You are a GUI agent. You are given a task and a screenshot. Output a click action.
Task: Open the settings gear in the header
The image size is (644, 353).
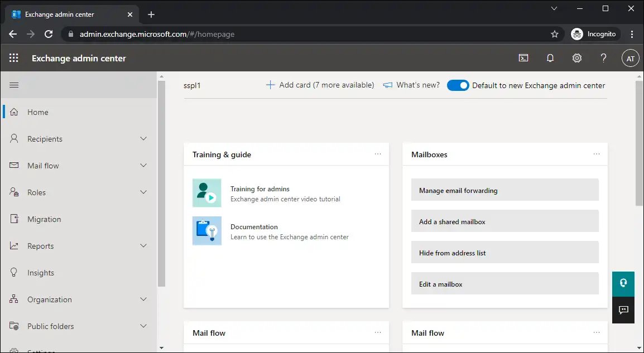577,58
